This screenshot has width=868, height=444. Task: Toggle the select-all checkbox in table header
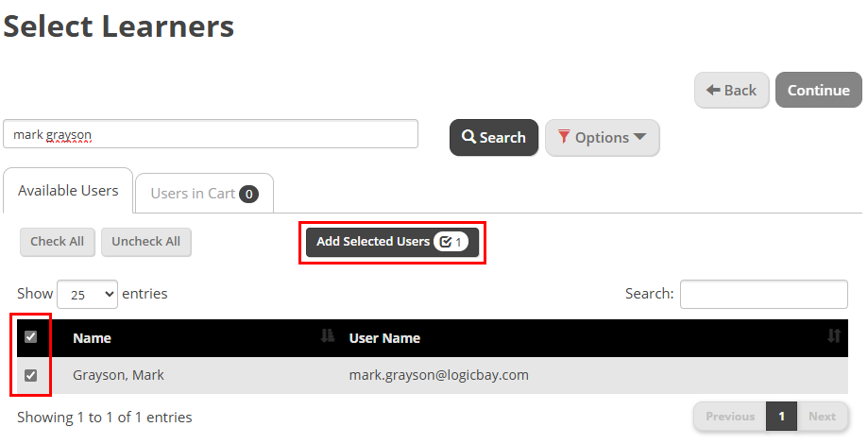point(31,336)
